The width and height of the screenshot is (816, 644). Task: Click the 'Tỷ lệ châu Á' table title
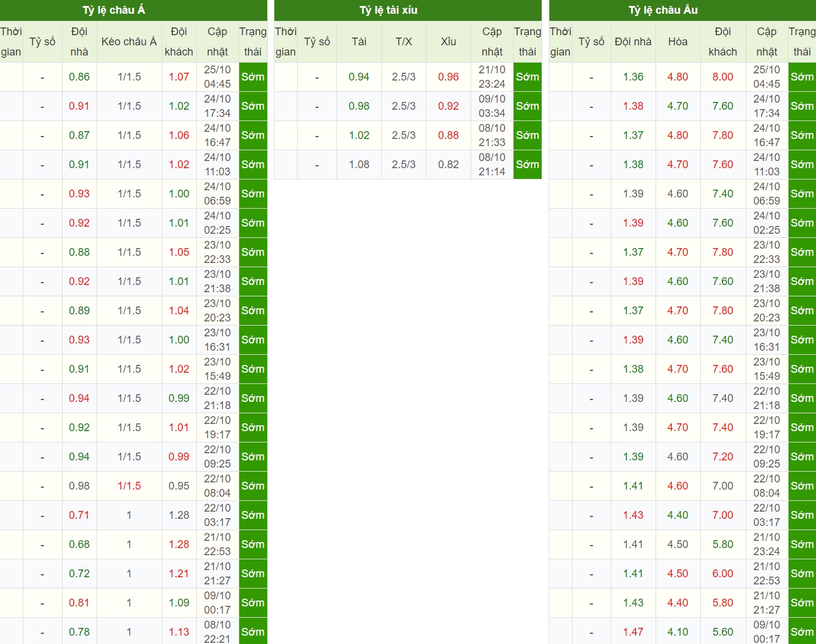(113, 10)
